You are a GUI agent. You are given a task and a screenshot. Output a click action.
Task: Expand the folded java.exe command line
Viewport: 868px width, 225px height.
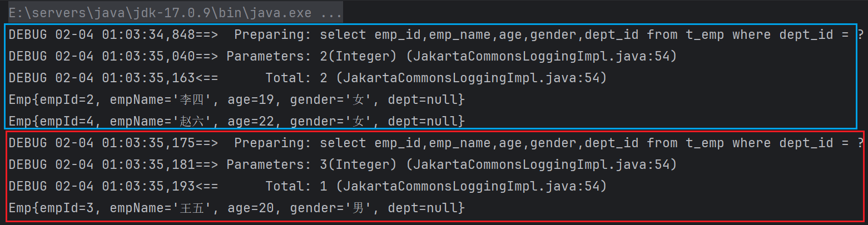(175, 13)
